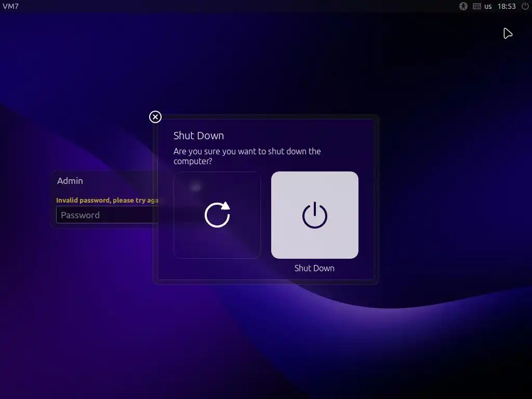
Task: Focus the Password input field
Action: (x=107, y=215)
